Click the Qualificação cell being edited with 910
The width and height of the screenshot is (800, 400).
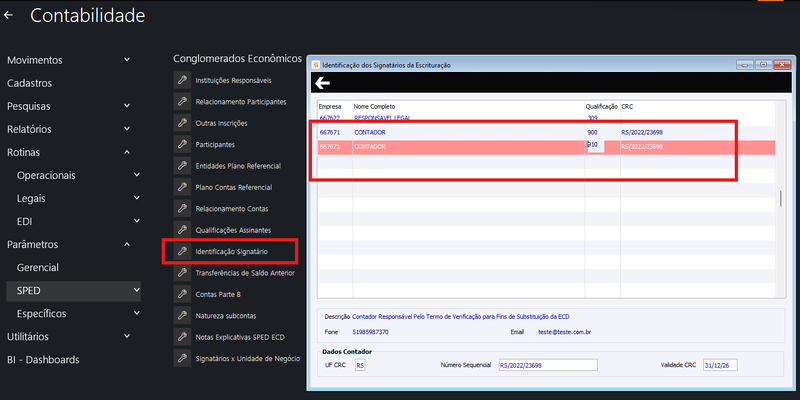click(x=595, y=146)
